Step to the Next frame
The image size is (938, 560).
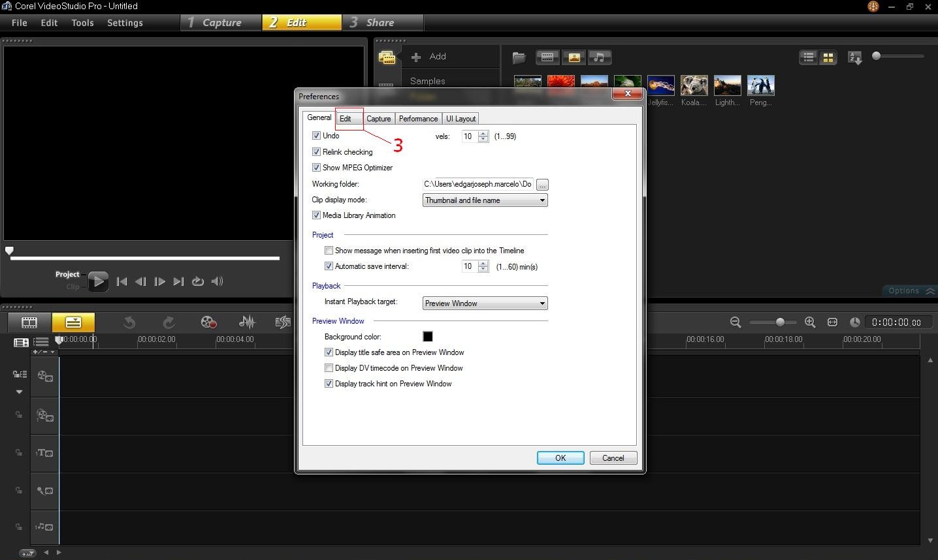tap(159, 281)
